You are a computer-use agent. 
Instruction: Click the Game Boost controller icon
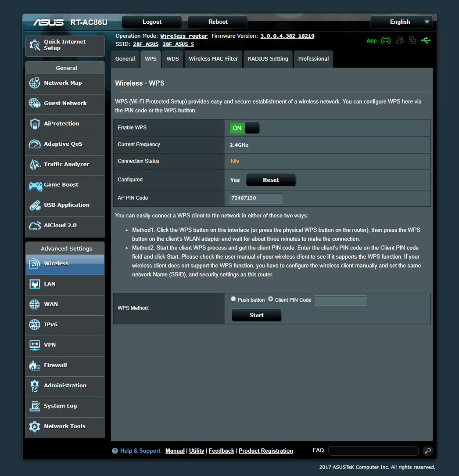[x=36, y=186]
